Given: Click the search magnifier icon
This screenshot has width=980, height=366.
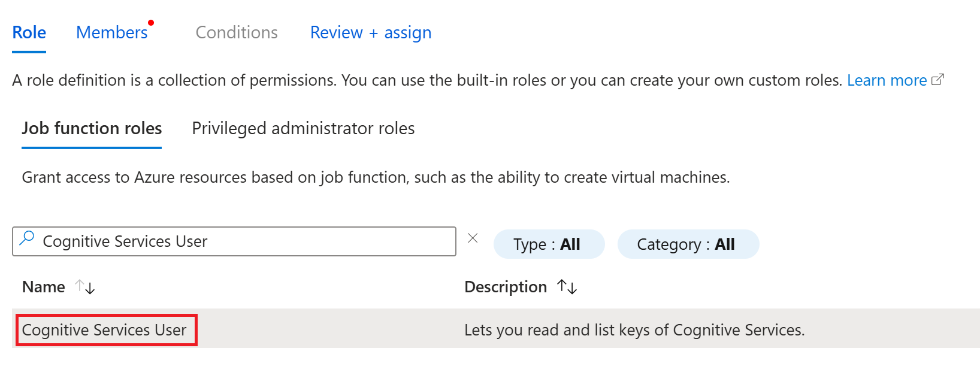Looking at the screenshot, I should point(27,239).
